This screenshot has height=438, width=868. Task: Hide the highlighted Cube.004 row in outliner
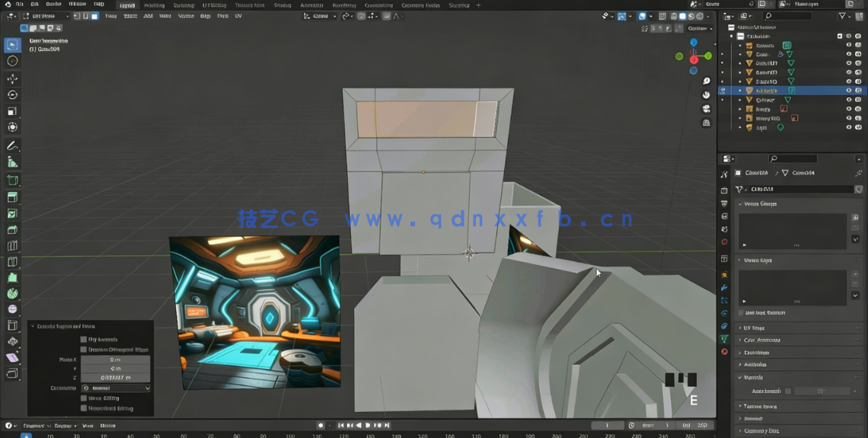click(x=849, y=90)
